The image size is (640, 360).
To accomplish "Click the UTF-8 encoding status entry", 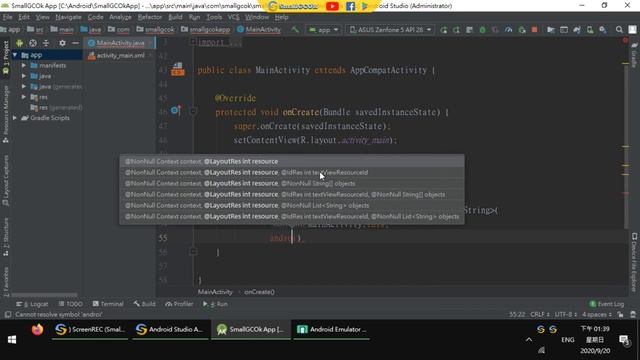I will pyautogui.click(x=566, y=315).
